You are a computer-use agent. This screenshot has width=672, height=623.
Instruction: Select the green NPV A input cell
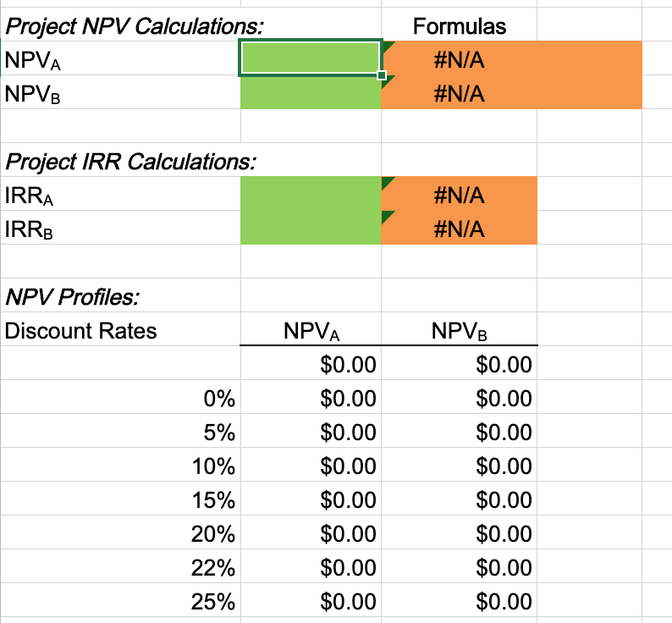pyautogui.click(x=311, y=58)
